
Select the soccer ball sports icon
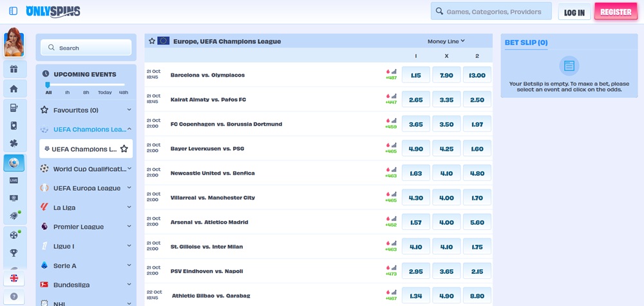pyautogui.click(x=14, y=162)
